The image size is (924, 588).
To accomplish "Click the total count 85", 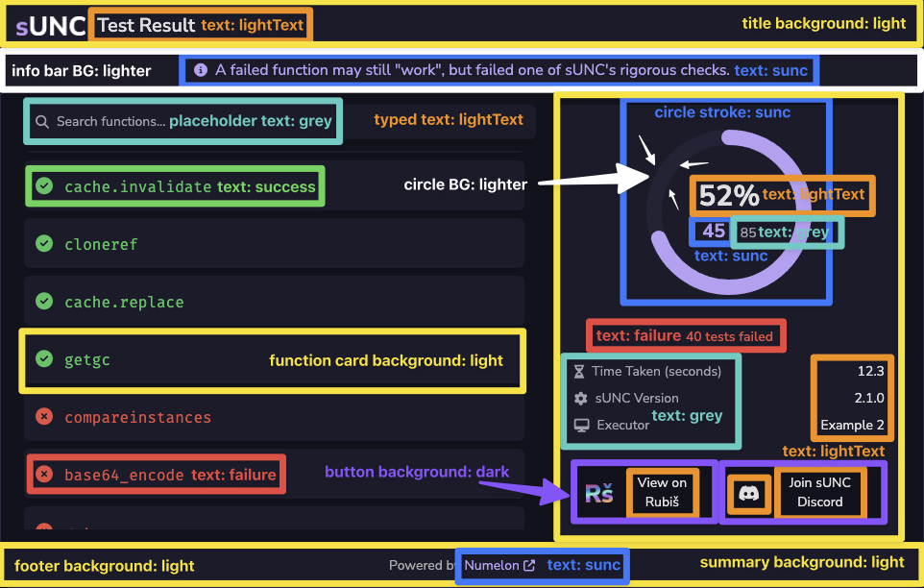I will [748, 233].
